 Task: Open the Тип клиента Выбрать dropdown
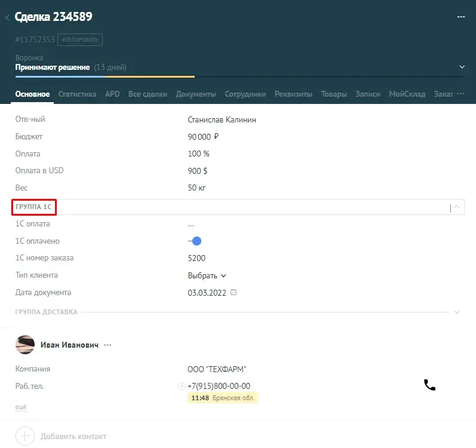(x=207, y=275)
